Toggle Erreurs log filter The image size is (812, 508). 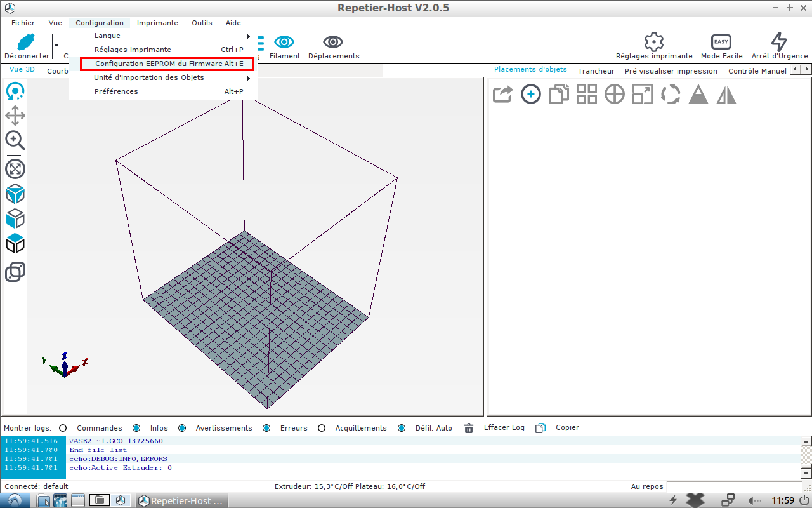pyautogui.click(x=266, y=428)
